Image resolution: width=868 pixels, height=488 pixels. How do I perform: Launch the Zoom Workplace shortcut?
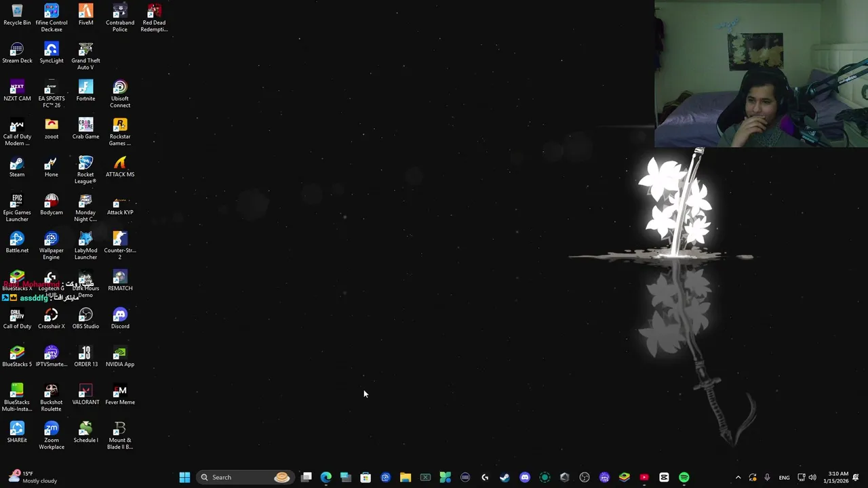coord(52,436)
